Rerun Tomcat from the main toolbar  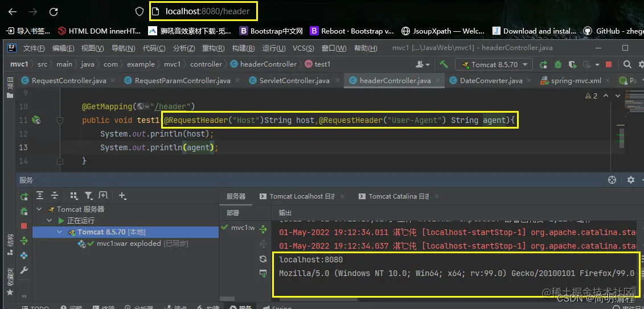(x=543, y=64)
